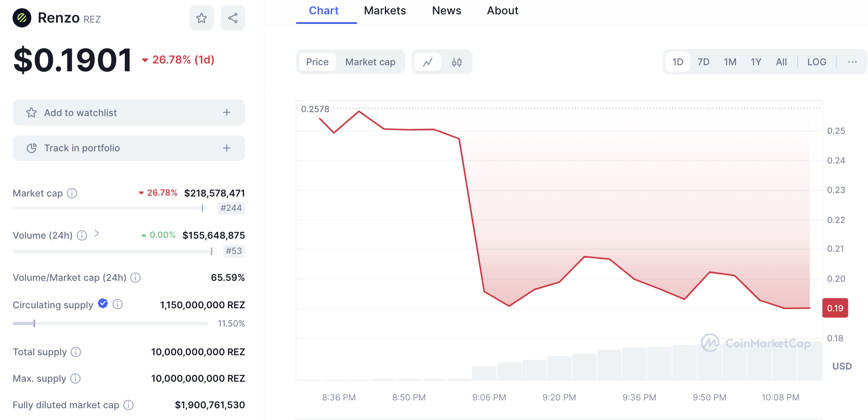This screenshot has width=868, height=420.
Task: Open the more options ellipsis on the chart
Action: [x=852, y=62]
